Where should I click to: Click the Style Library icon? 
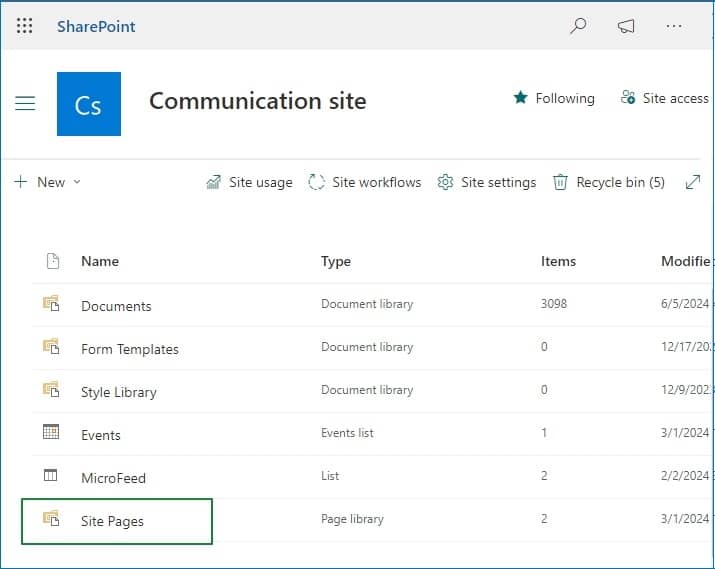tap(51, 389)
